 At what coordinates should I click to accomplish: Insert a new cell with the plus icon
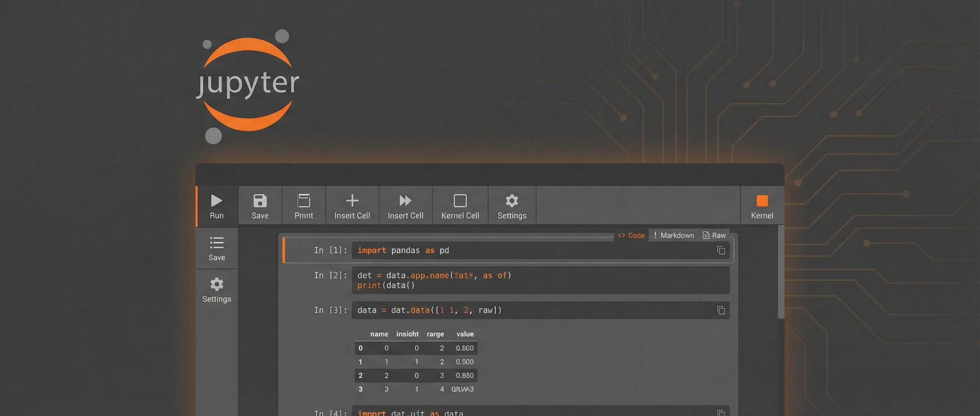pyautogui.click(x=352, y=205)
